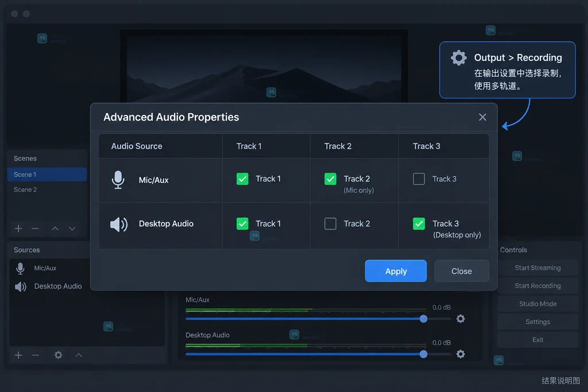Image resolution: width=588 pixels, height=392 pixels.
Task: Move scene up in Scenes list
Action: click(55, 228)
